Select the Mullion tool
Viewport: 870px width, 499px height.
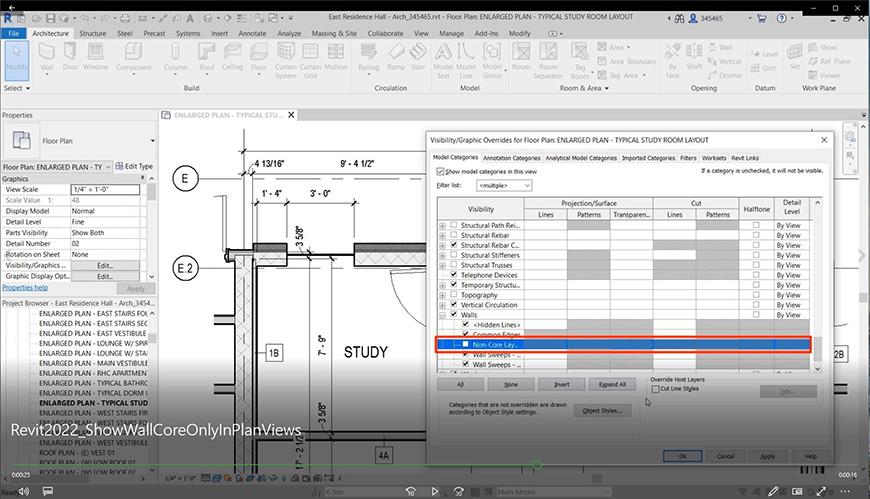point(336,58)
